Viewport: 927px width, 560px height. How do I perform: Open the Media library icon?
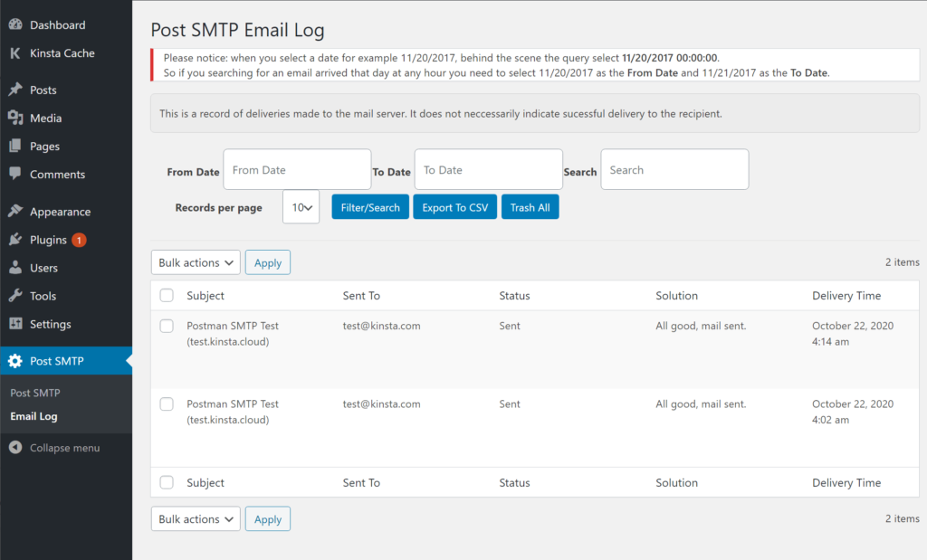(x=16, y=118)
